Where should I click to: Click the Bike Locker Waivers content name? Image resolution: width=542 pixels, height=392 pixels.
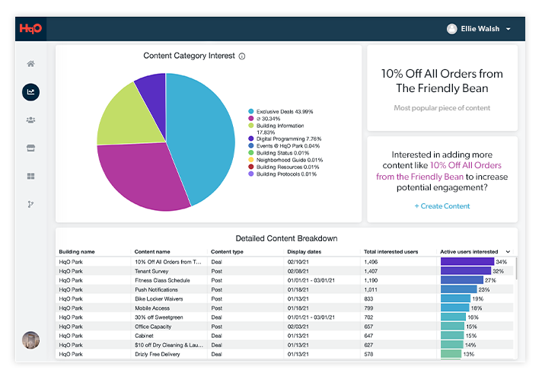159,298
